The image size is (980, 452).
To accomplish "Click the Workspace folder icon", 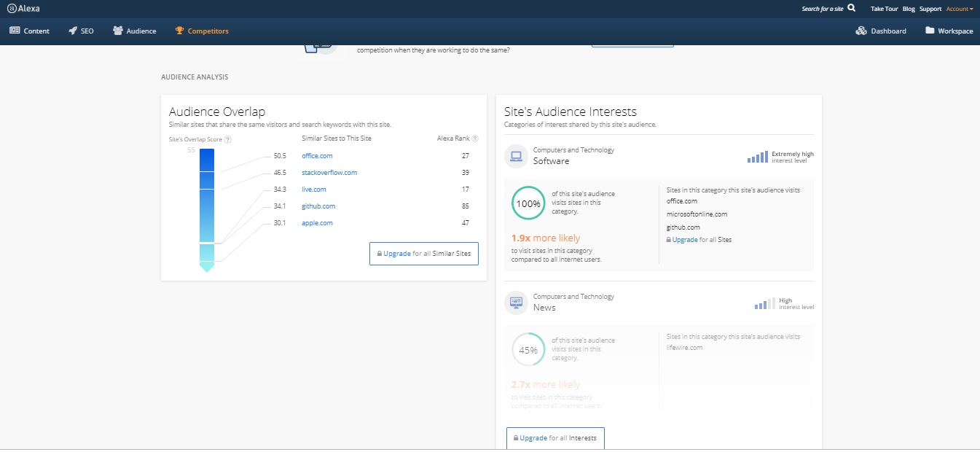I will [x=930, y=31].
